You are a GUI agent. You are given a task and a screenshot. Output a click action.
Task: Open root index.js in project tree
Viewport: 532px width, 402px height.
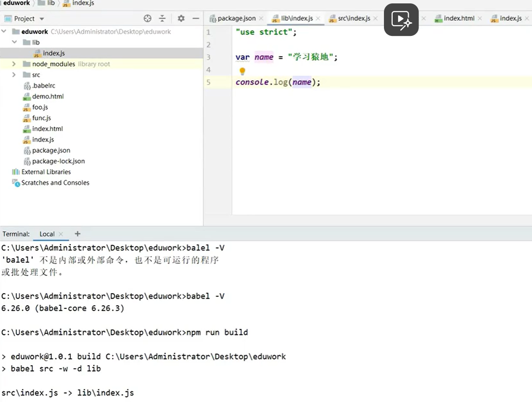(39, 139)
